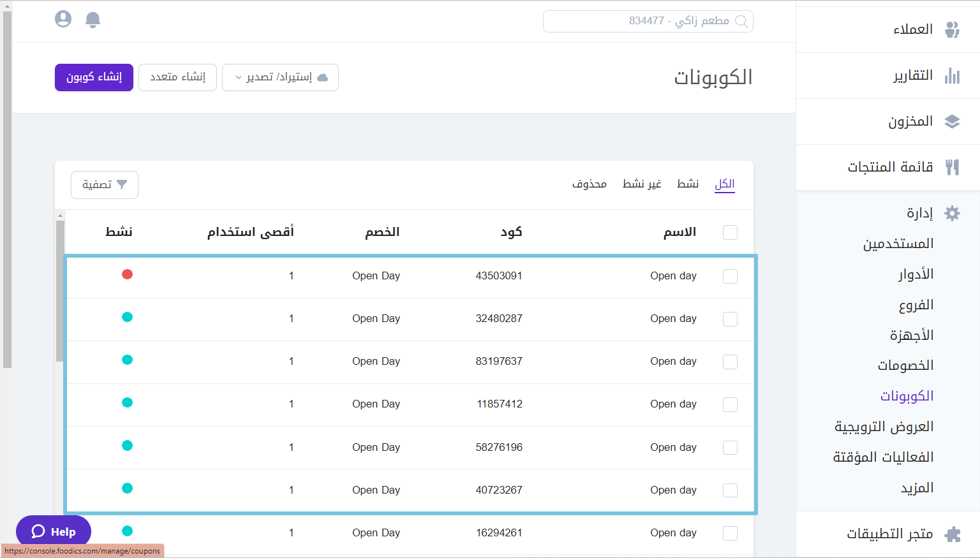This screenshot has height=558, width=980.
Task: Check the row for coupon 83197637
Action: [x=730, y=362]
